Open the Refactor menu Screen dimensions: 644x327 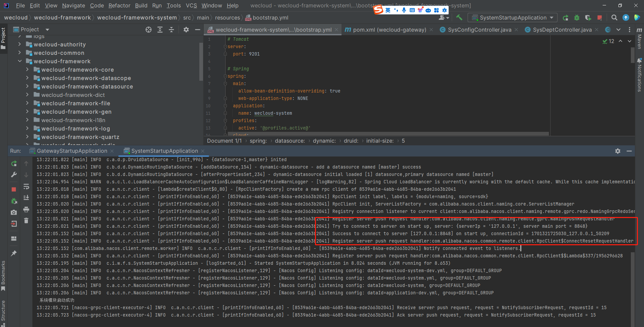tap(119, 5)
